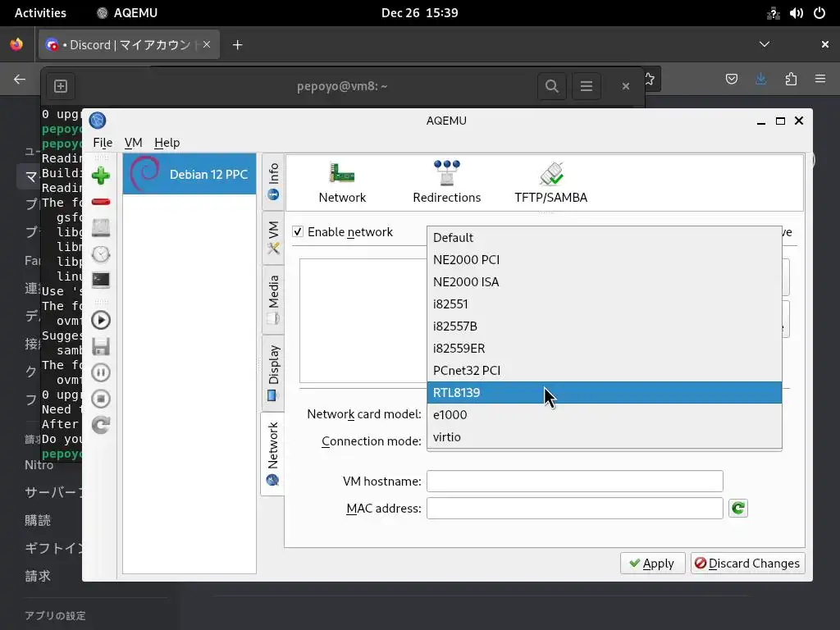Open the hard disk manager icon in sidebar
Viewport: 840px width, 630px height.
click(101, 228)
